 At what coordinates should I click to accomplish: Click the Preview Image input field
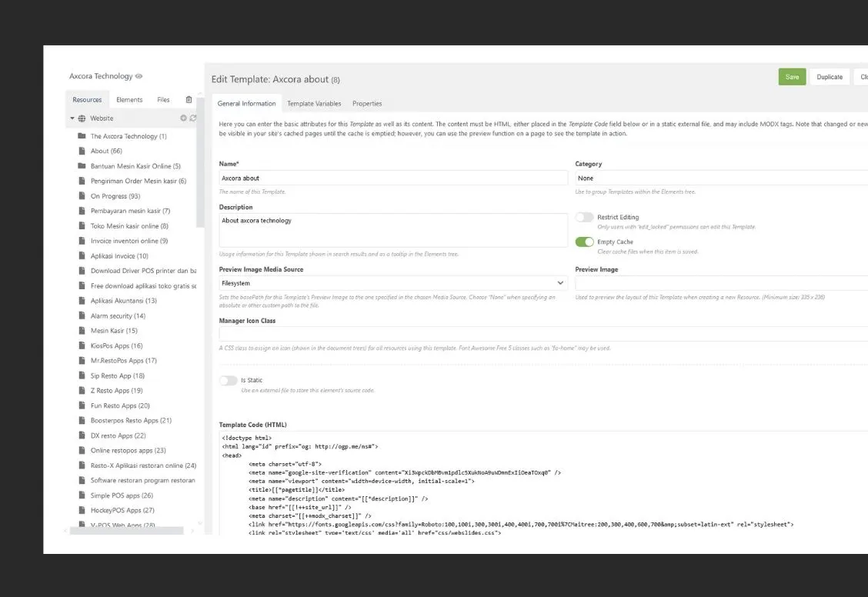(x=721, y=283)
